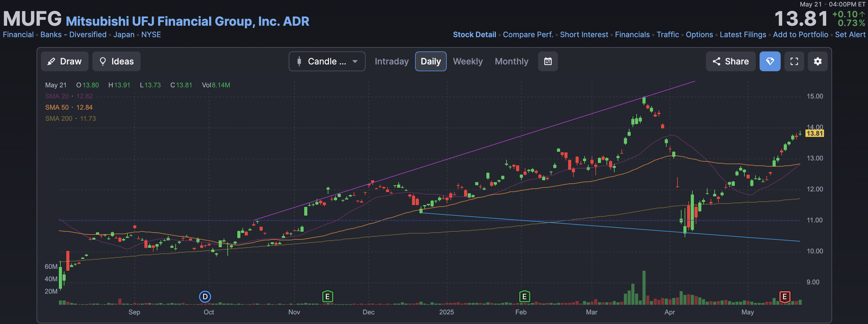Click the candlestick icon in chart type selector

click(x=299, y=61)
